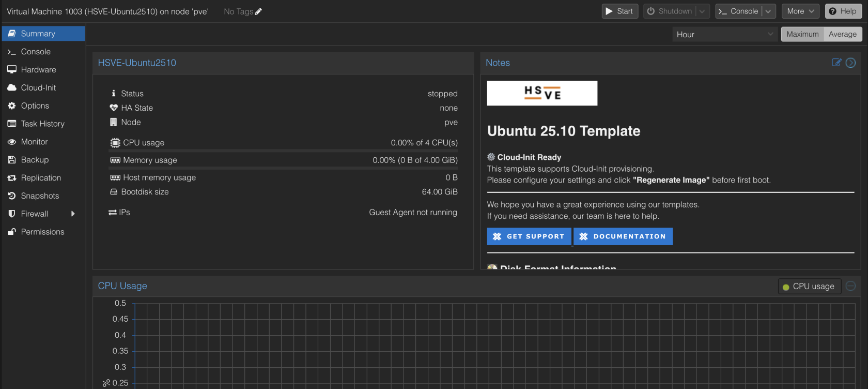
Task: Click the Cloud-Init Ready gear icon in notes
Action: point(491,157)
